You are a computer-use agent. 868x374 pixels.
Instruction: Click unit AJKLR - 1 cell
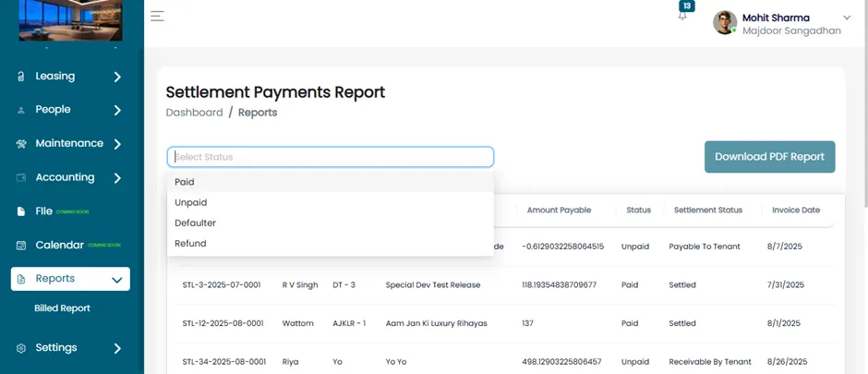349,323
